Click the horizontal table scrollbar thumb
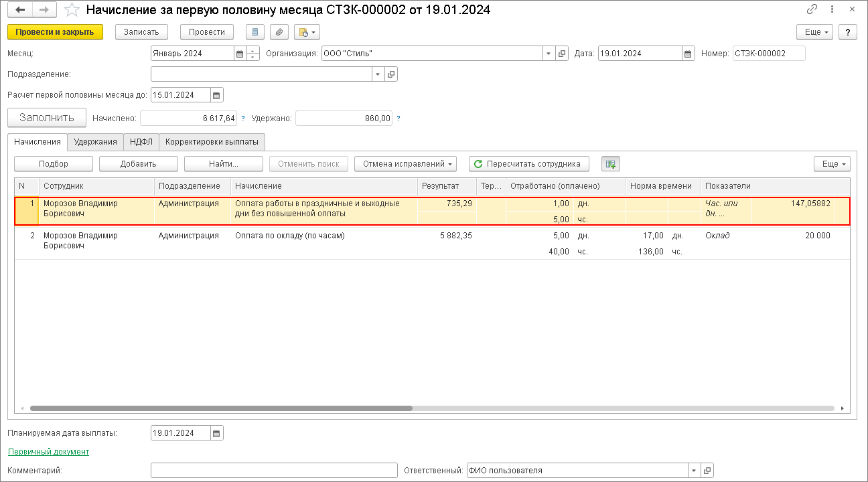This screenshot has width=868, height=482. [221, 408]
